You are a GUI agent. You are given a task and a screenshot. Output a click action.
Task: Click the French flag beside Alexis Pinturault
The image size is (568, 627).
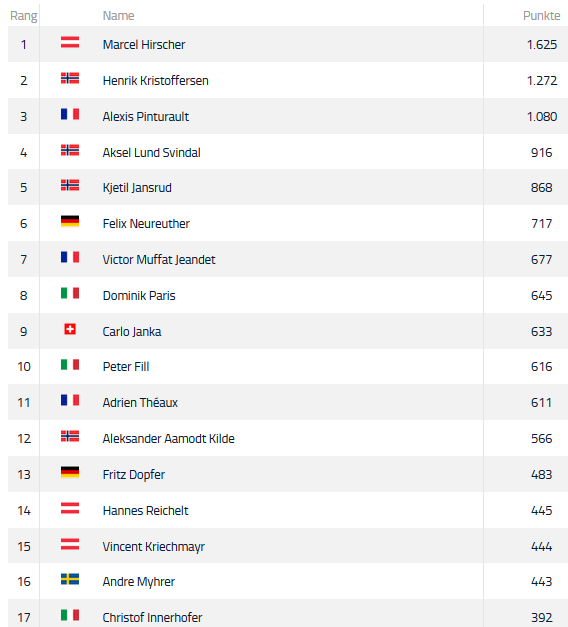70,114
